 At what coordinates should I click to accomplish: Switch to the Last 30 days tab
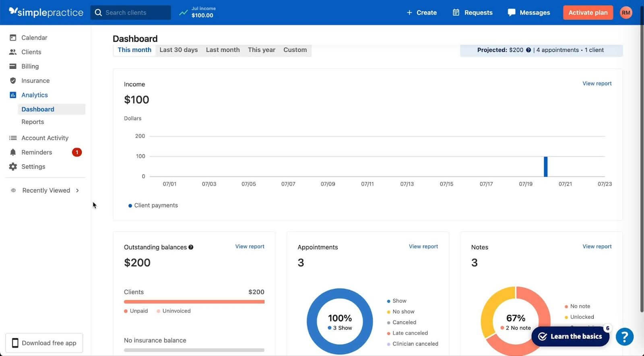[x=178, y=50]
